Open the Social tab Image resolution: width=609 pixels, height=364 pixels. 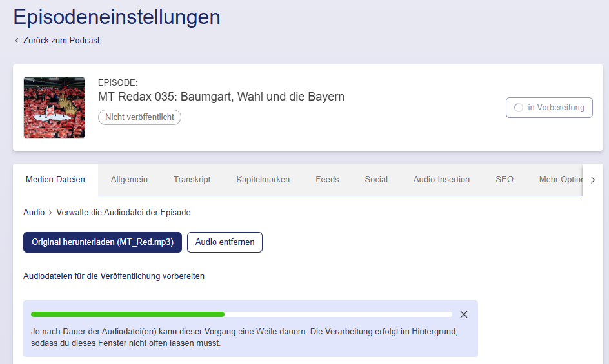tap(376, 180)
